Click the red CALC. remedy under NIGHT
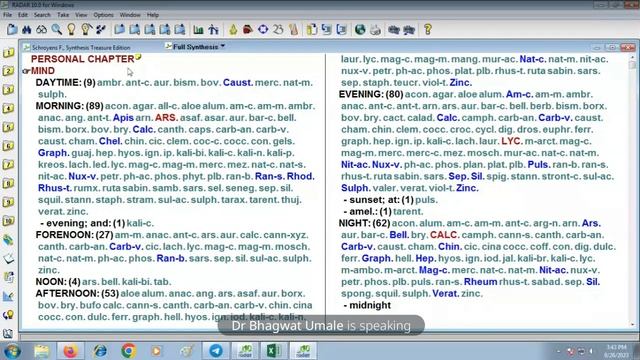Viewport: 640px width, 360px height. [x=444, y=235]
